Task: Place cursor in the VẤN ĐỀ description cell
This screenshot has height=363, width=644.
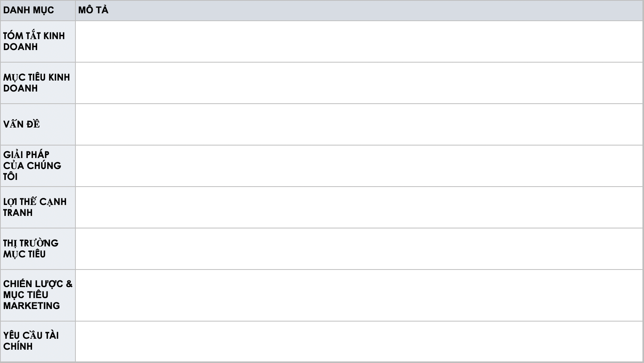Action: (x=359, y=124)
